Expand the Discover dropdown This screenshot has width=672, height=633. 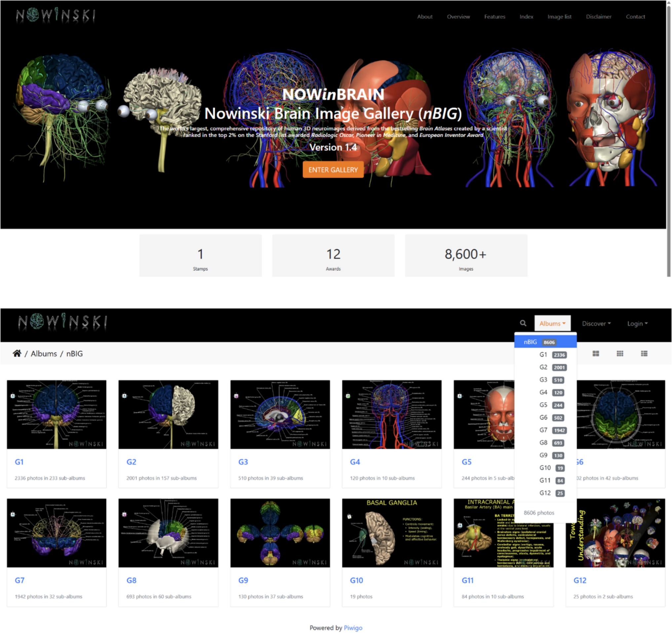point(596,323)
